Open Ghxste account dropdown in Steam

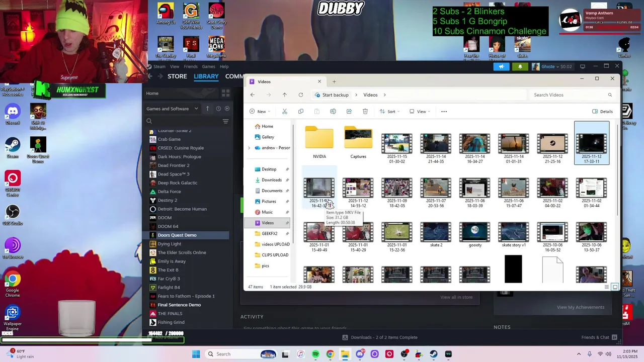[553, 66]
